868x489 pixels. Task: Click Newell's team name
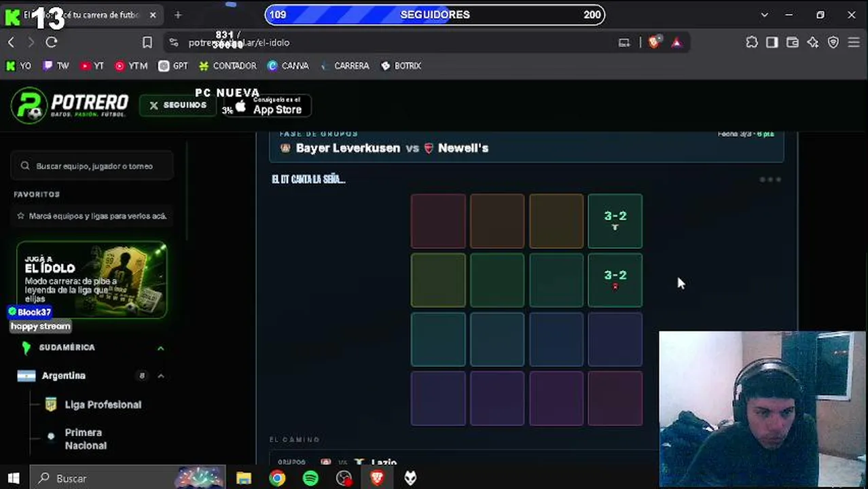pyautogui.click(x=463, y=148)
